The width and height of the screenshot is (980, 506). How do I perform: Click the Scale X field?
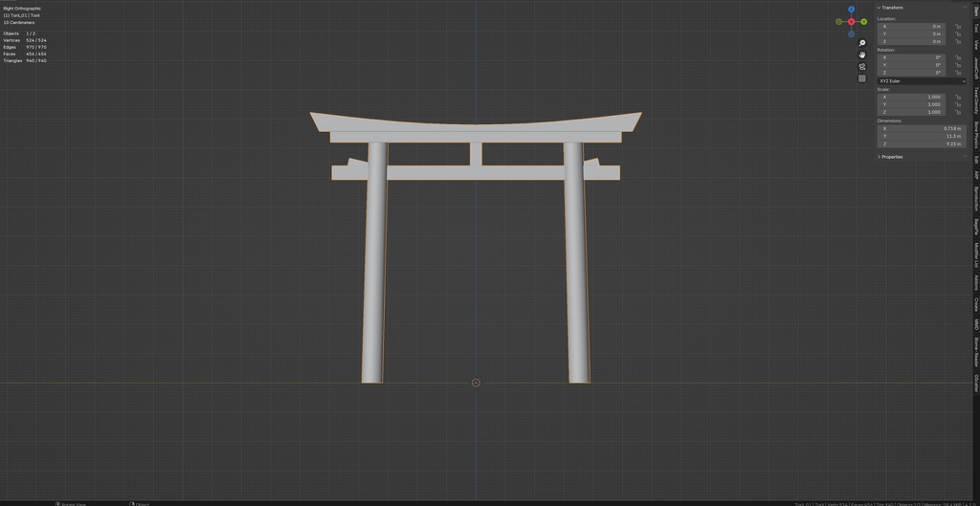[911, 97]
